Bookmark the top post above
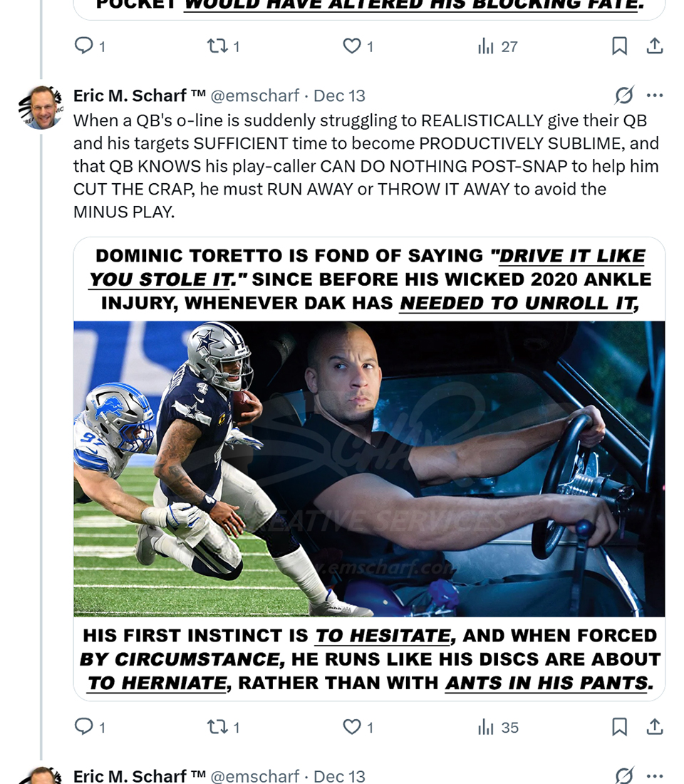This screenshot has width=684, height=784. (x=619, y=46)
